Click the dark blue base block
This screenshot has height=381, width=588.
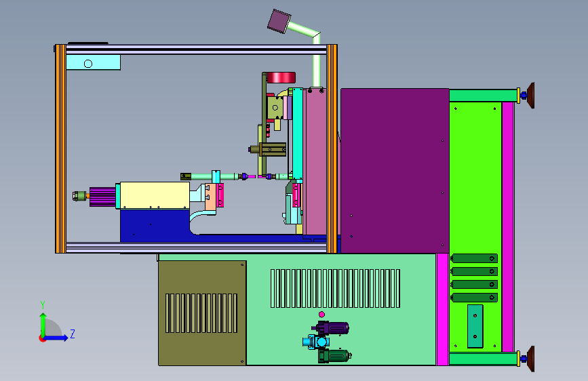click(155, 225)
